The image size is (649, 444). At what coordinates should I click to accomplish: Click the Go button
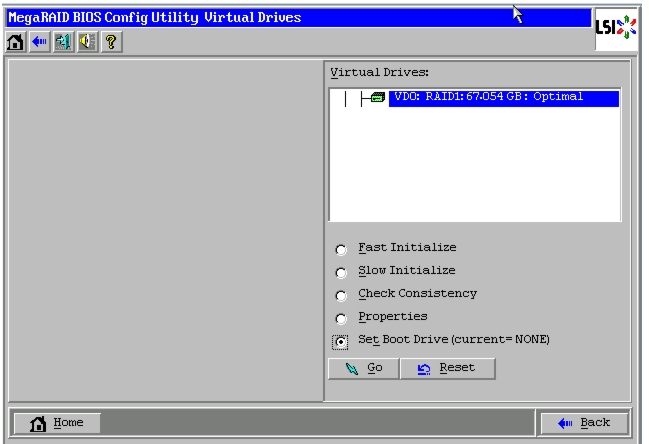(x=363, y=368)
